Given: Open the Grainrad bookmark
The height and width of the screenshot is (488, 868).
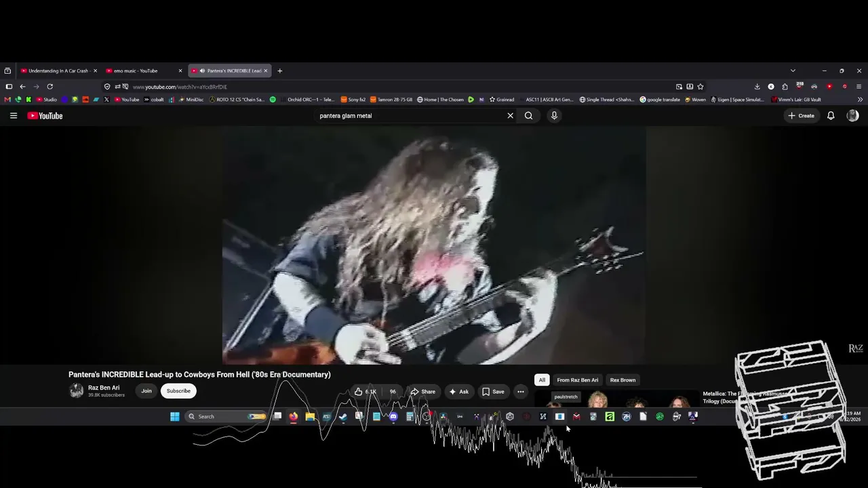Looking at the screenshot, I should (502, 100).
